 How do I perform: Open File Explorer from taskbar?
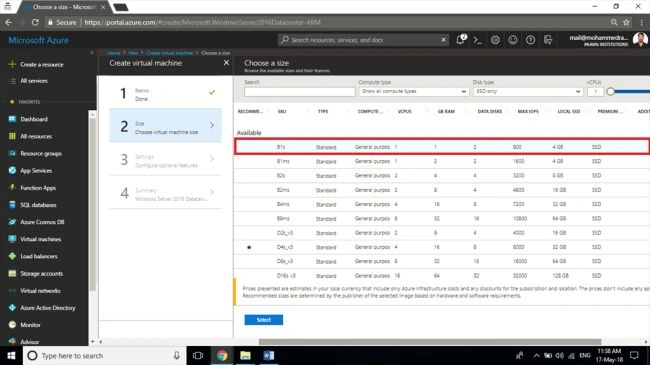click(245, 355)
